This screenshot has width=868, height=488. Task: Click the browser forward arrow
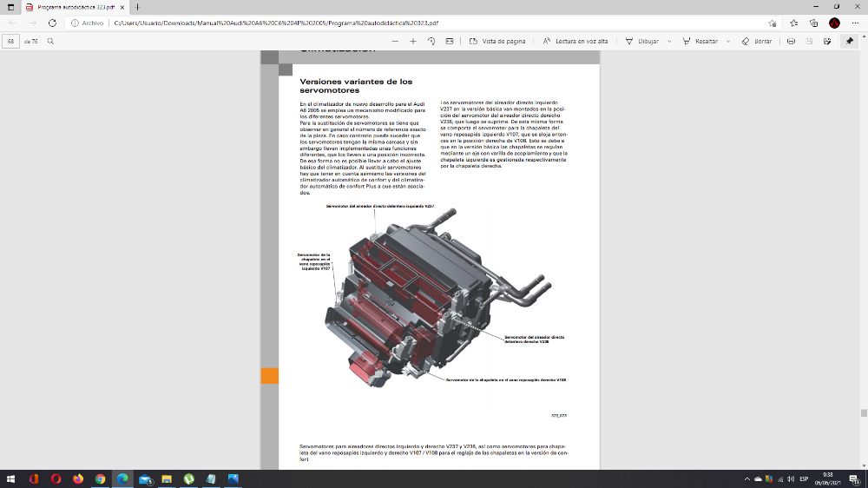[33, 23]
